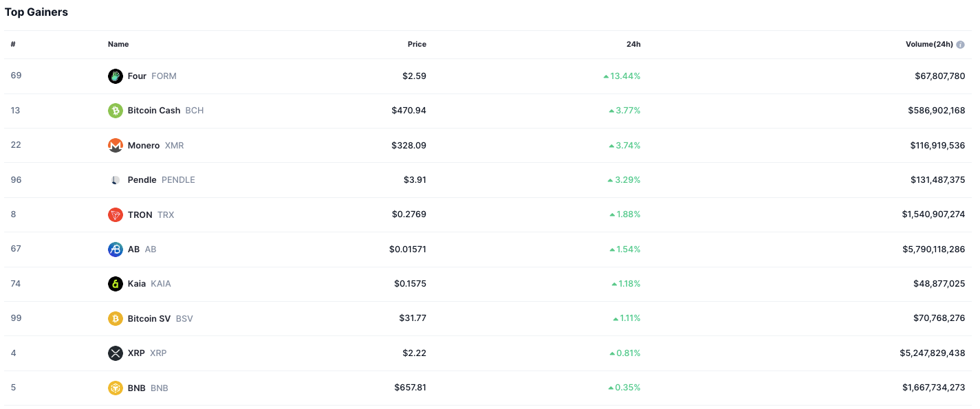Click the Volume(24h) info icon
This screenshot has width=980, height=409.
click(961, 45)
